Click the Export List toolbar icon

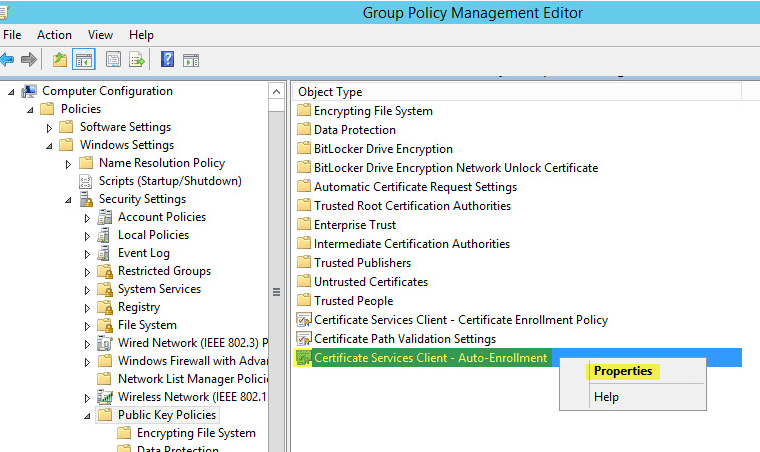137,60
